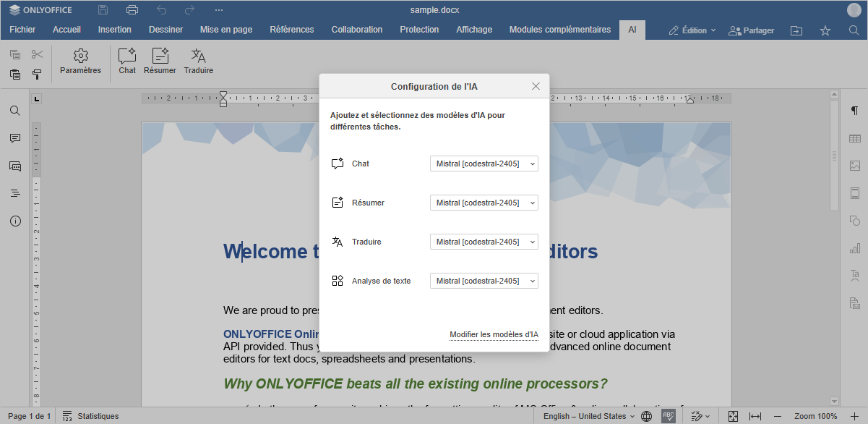Image resolution: width=868 pixels, height=424 pixels.
Task: Expand the Traduire model dropdown
Action: click(484, 242)
